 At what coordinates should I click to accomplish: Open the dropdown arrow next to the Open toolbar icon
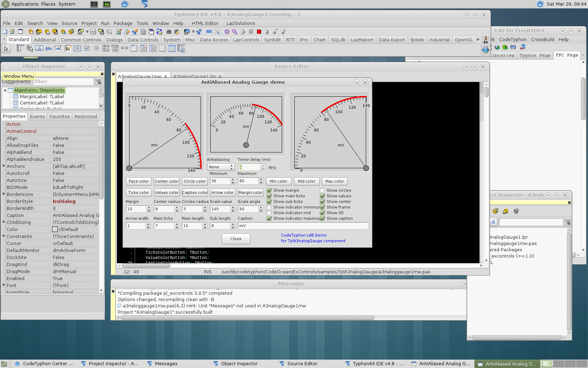pos(87,32)
